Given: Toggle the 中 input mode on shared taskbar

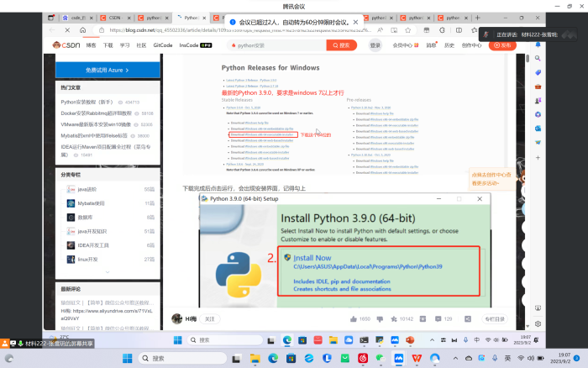Looking at the screenshot, I should pyautogui.click(x=476, y=340).
